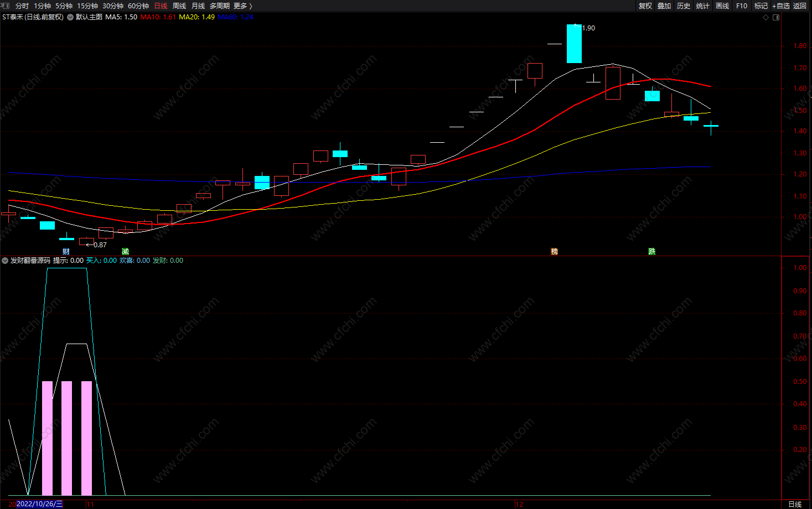The image size is (812, 509).
Task: Click the 日线 label at bottom right
Action: [x=795, y=504]
